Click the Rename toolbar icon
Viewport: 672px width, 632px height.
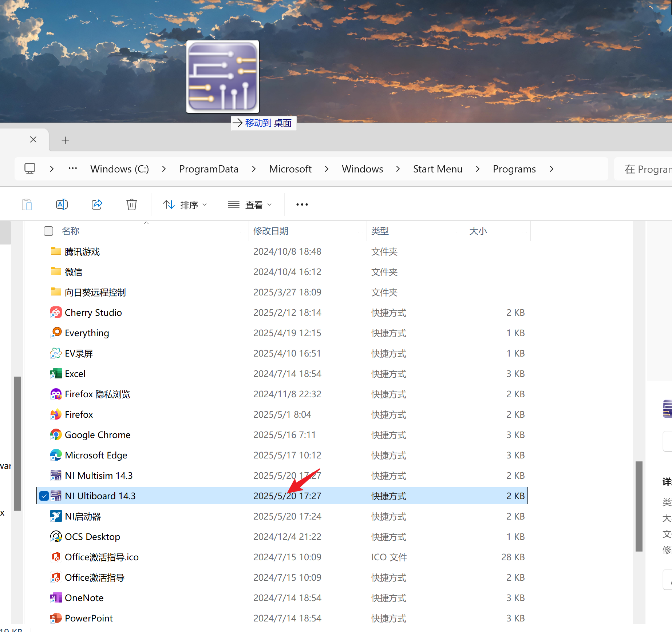click(62, 205)
